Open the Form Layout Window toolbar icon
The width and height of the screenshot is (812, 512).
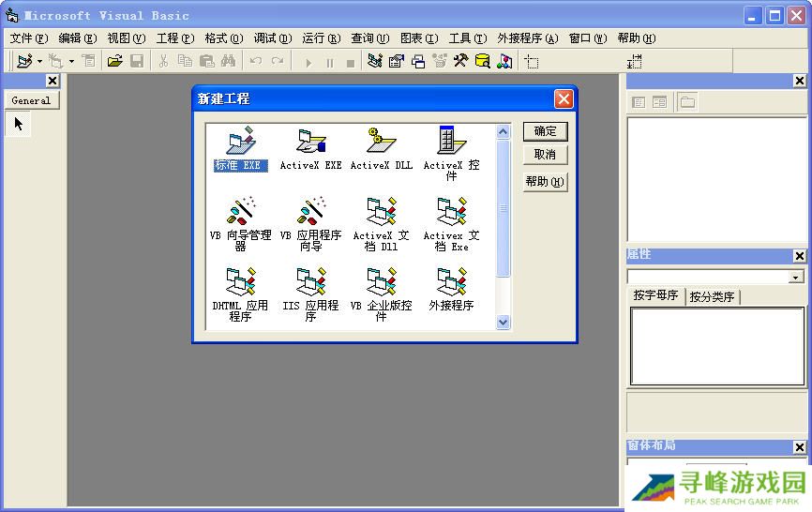click(x=418, y=61)
